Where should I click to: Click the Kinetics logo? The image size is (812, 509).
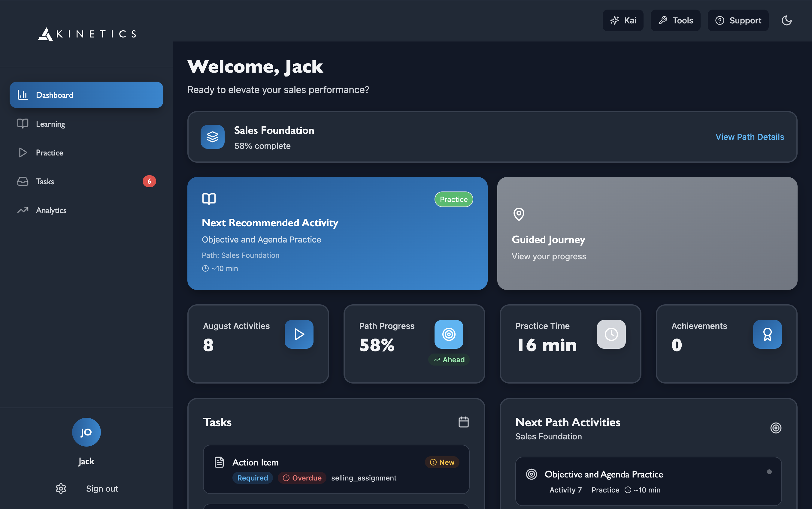pyautogui.click(x=87, y=34)
